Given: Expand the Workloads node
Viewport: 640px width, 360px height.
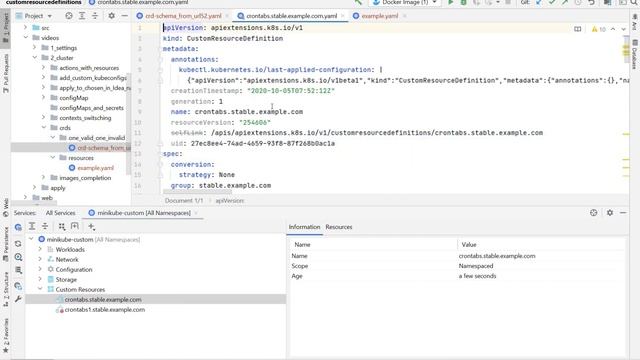Looking at the screenshot, I should pyautogui.click(x=40, y=249).
